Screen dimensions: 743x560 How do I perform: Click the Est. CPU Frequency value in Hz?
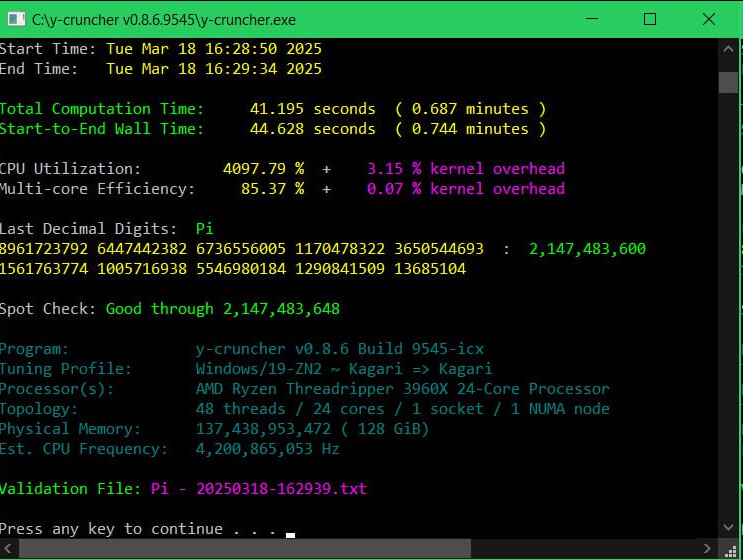coord(267,449)
